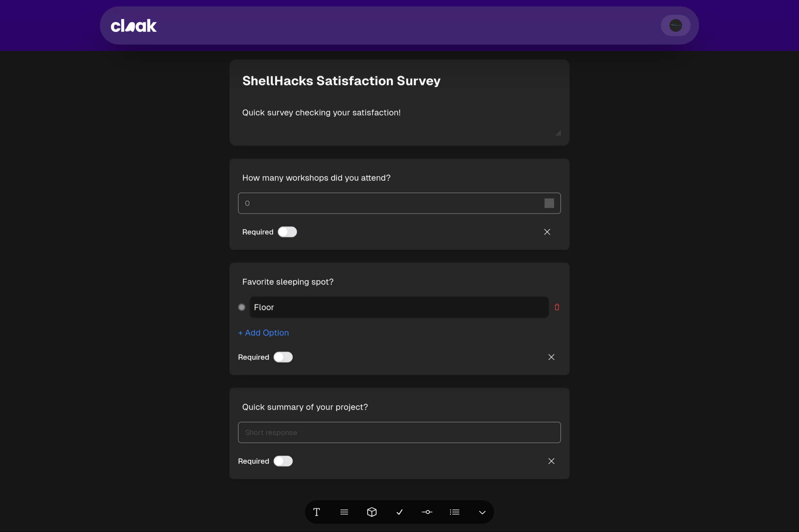Remove the workshops question with X
This screenshot has width=799, height=532.
(547, 232)
